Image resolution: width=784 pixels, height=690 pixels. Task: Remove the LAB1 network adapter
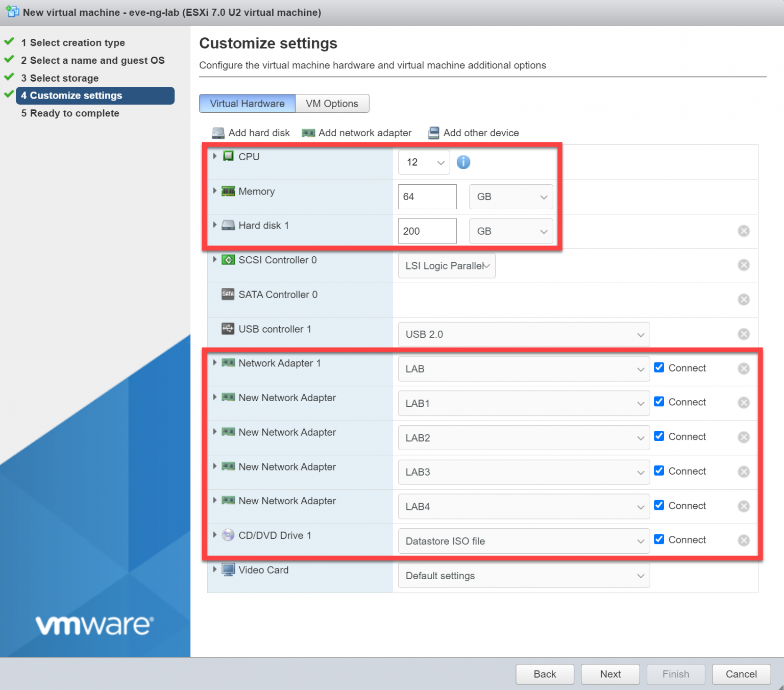[x=744, y=403]
